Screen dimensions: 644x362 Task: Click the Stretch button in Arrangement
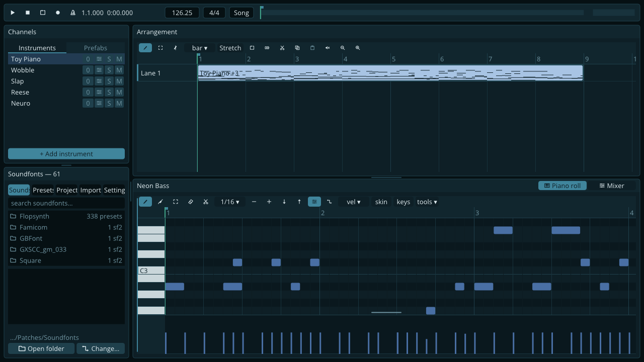[x=230, y=48]
